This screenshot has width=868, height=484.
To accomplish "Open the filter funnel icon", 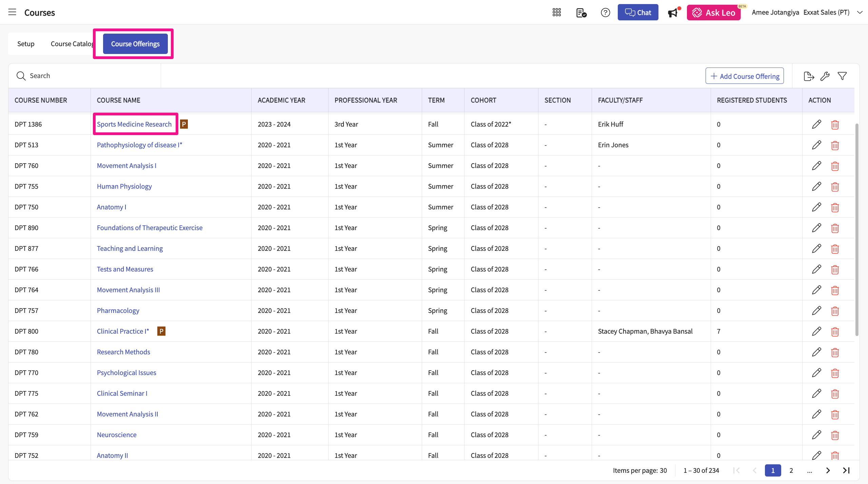I will click(842, 76).
